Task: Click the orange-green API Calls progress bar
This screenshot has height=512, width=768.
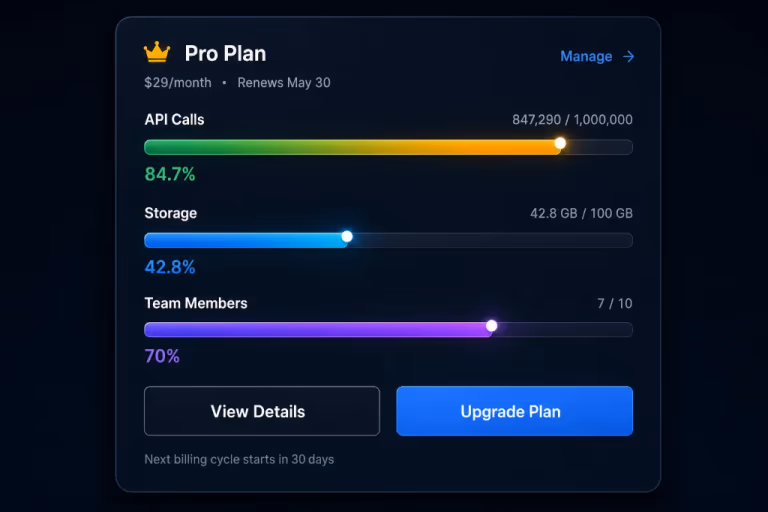Action: (388, 147)
